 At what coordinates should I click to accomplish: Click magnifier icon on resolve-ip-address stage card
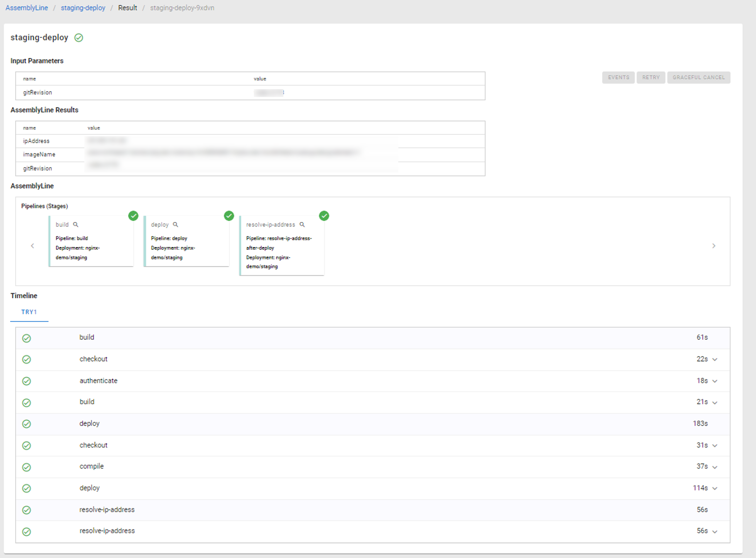[302, 225]
